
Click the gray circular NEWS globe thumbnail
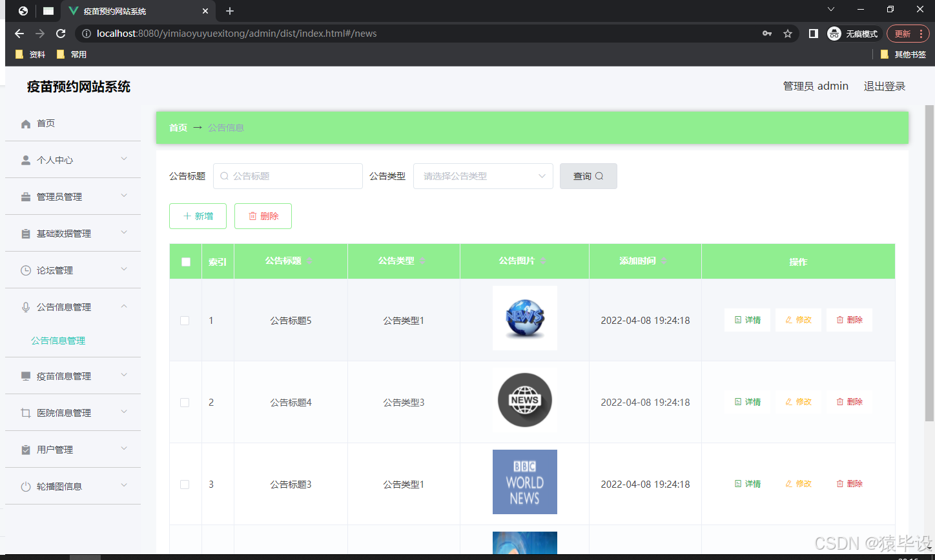point(525,400)
